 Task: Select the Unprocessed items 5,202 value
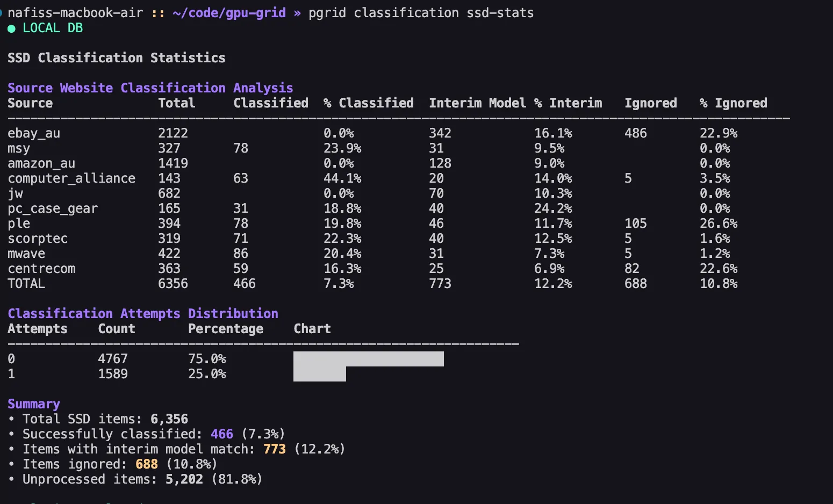pyautogui.click(x=183, y=479)
